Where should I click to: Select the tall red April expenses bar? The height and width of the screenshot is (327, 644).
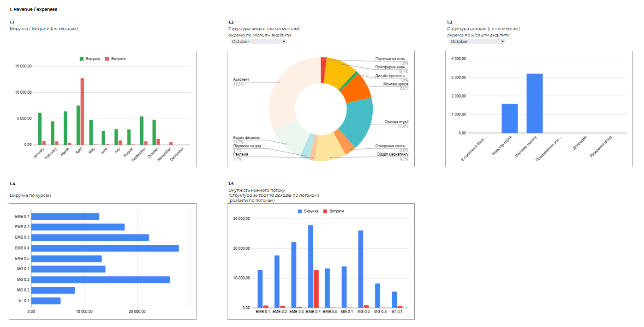coord(82,111)
